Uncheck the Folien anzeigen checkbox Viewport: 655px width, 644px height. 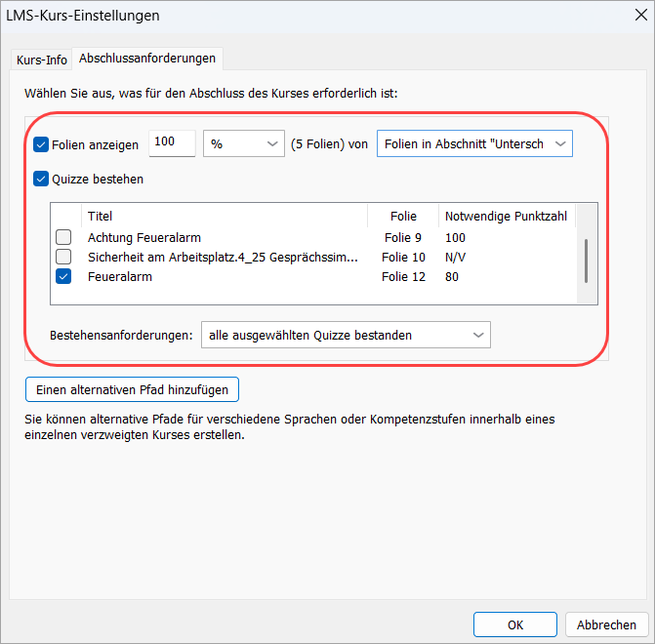pos(41,144)
